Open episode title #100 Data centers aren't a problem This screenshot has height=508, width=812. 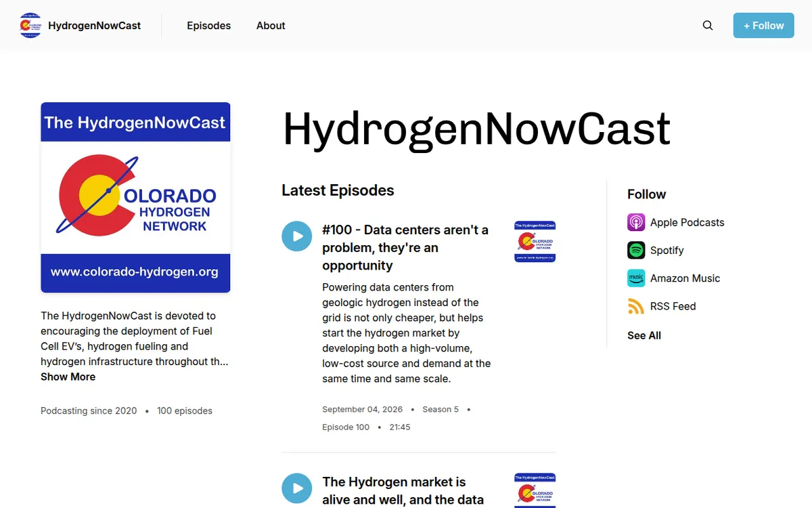405,247
